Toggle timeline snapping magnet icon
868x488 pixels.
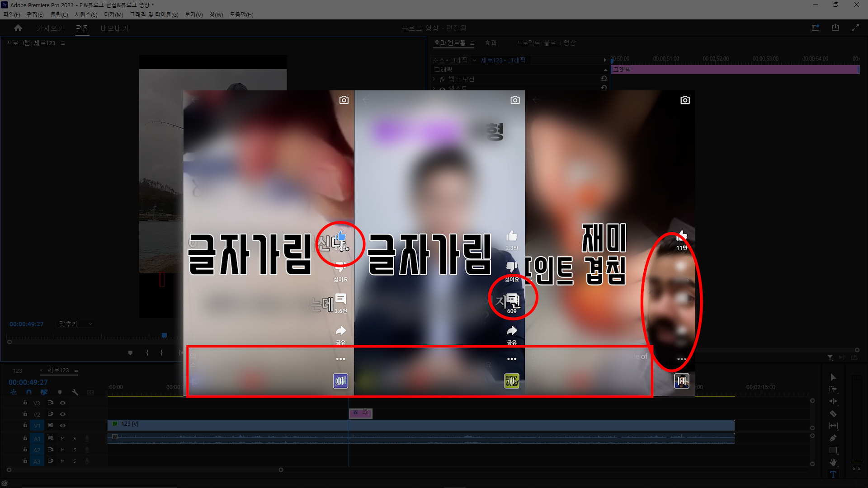tap(29, 392)
